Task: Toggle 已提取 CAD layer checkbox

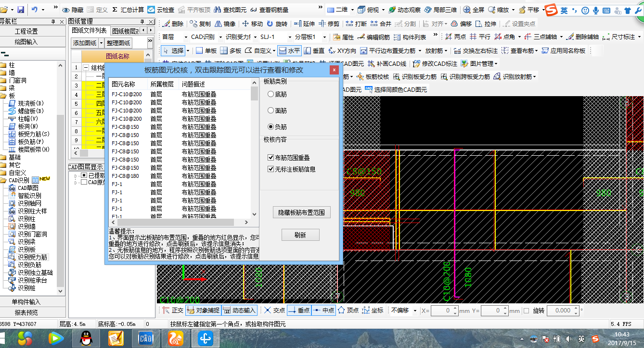Action: click(84, 175)
